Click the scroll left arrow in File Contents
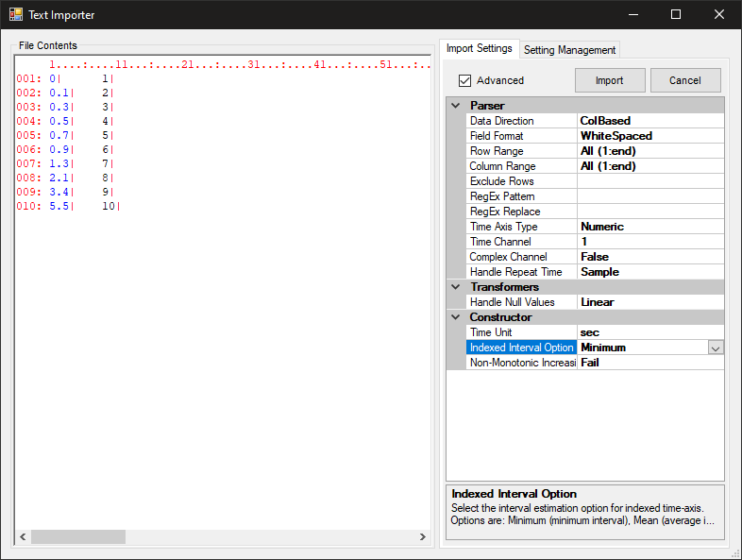This screenshot has height=560, width=742. click(23, 536)
